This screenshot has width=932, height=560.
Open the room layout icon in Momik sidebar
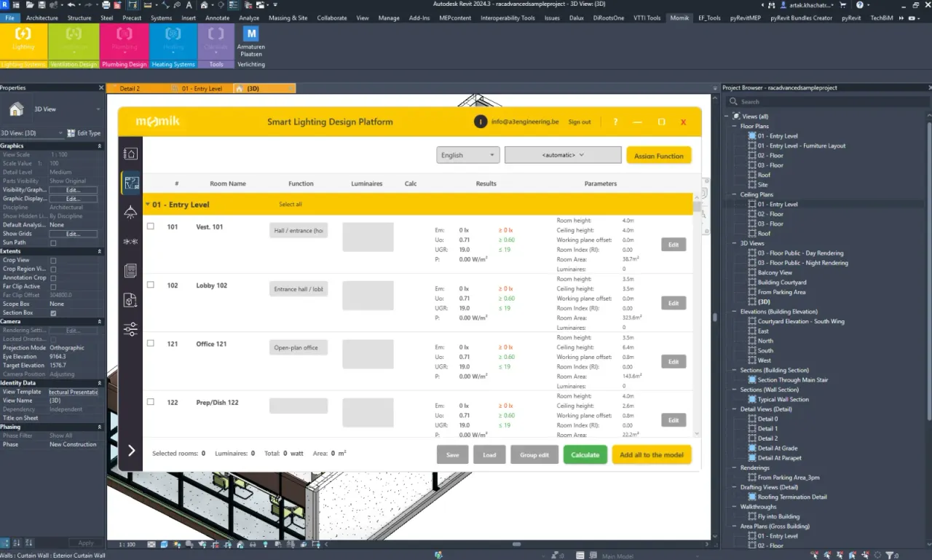[130, 154]
